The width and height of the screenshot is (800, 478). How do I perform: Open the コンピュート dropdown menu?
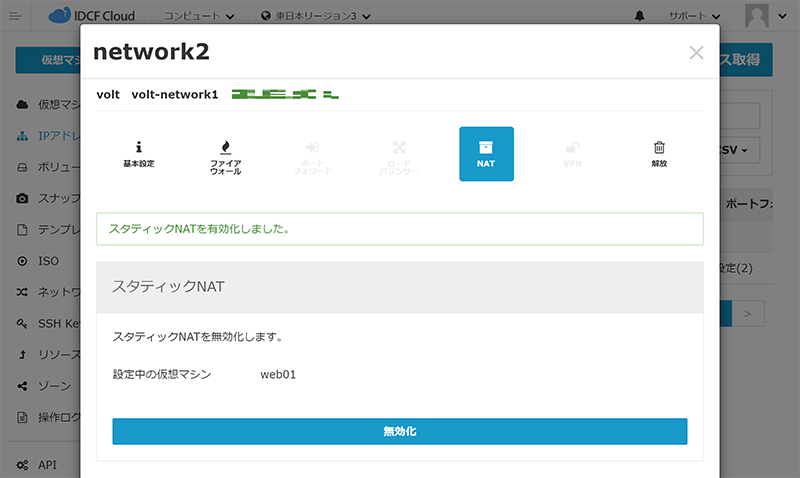coord(200,16)
